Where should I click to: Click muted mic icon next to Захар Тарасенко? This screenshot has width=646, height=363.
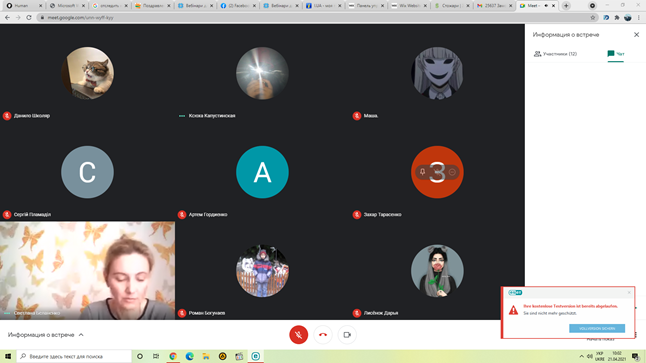coord(357,215)
